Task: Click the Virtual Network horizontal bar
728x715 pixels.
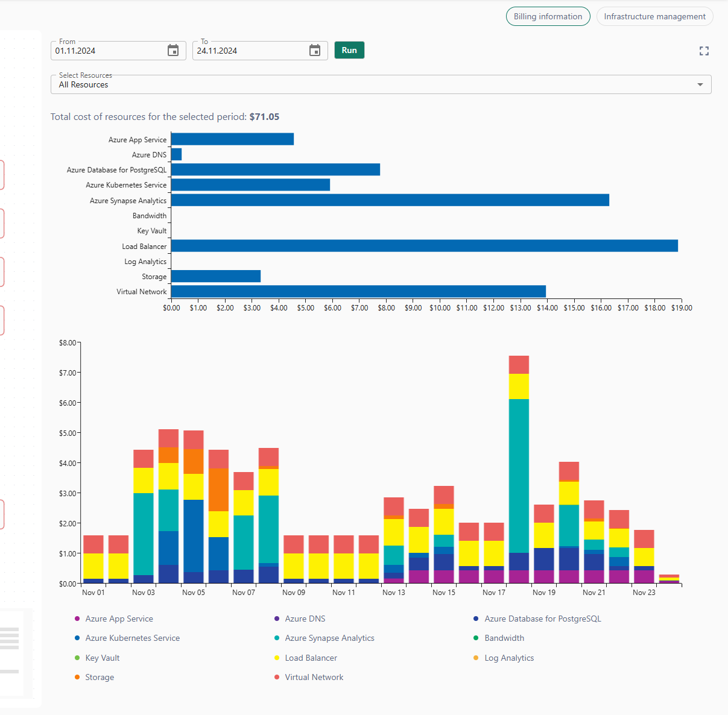Action: 358,291
